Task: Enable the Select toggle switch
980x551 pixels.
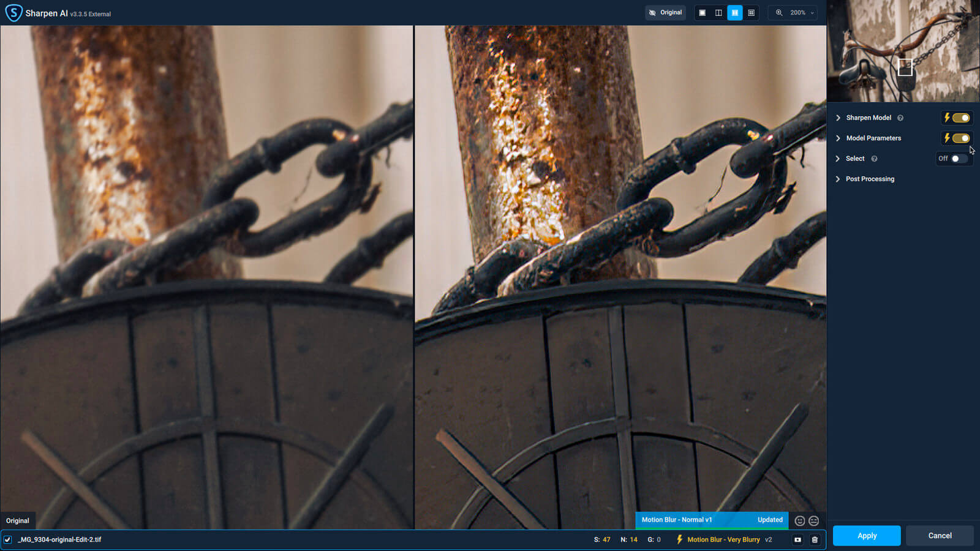Action: click(x=958, y=159)
